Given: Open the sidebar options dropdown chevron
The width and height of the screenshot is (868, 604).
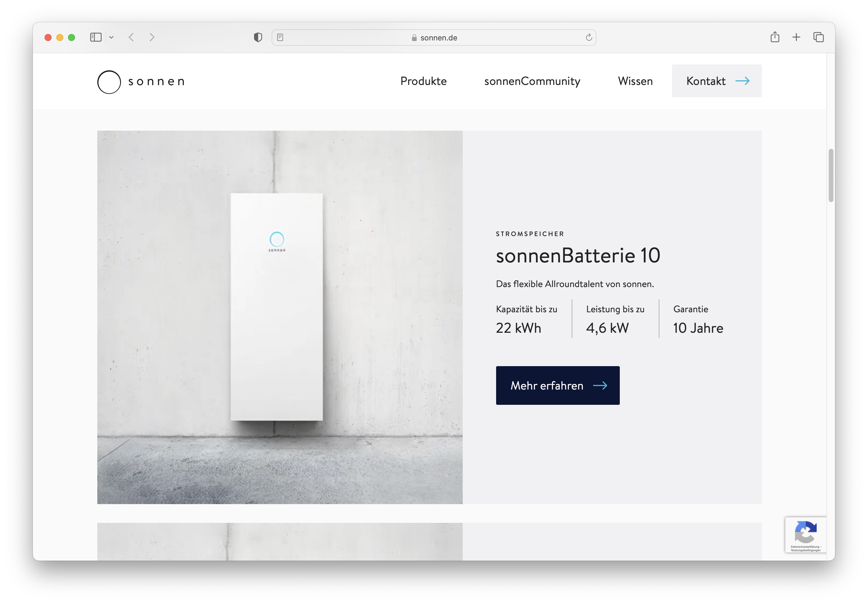Looking at the screenshot, I should click(111, 37).
